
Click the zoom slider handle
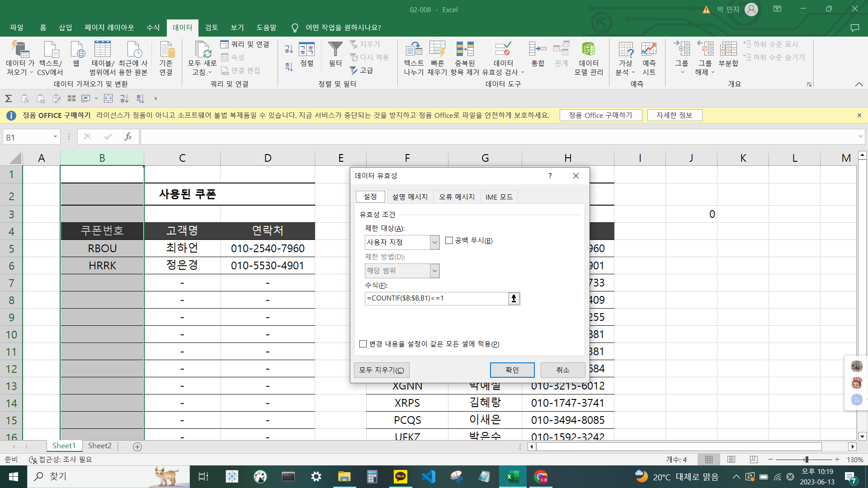(x=807, y=460)
